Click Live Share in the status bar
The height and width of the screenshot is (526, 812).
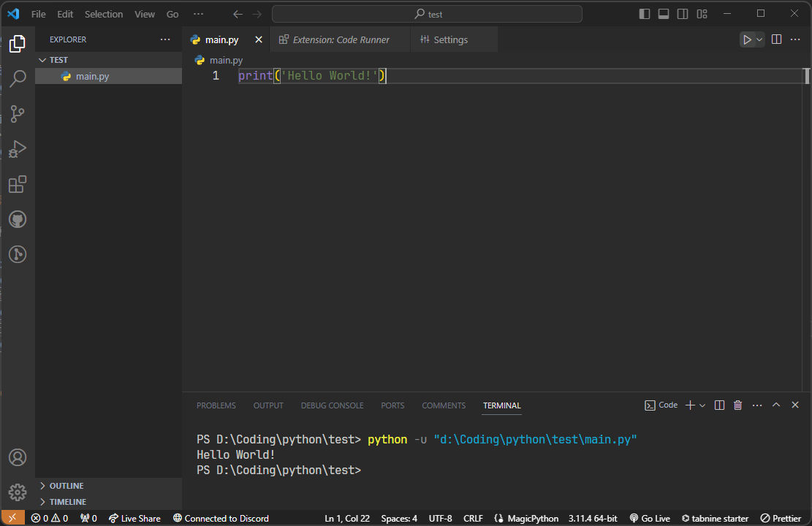point(134,518)
